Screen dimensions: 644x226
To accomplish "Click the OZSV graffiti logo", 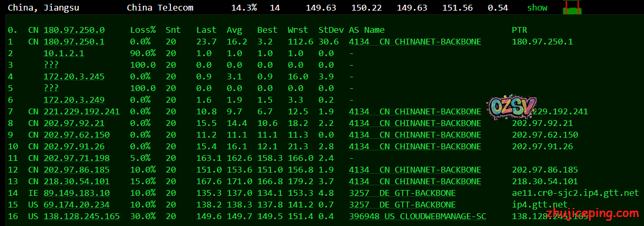I will pos(513,108).
